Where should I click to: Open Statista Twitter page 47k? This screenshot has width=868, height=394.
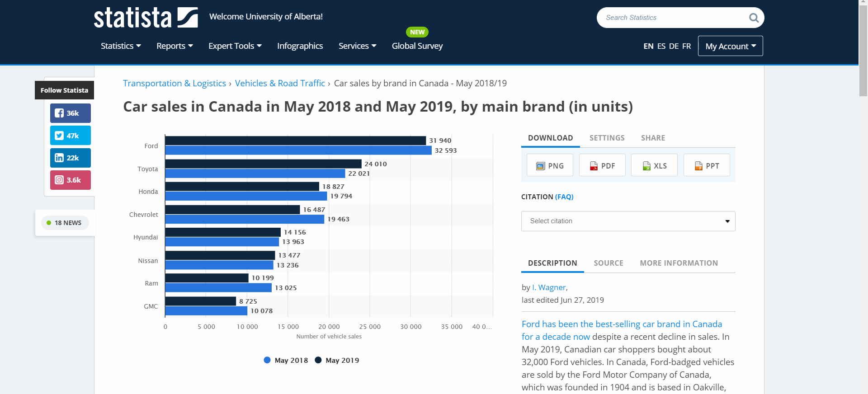[x=71, y=136]
